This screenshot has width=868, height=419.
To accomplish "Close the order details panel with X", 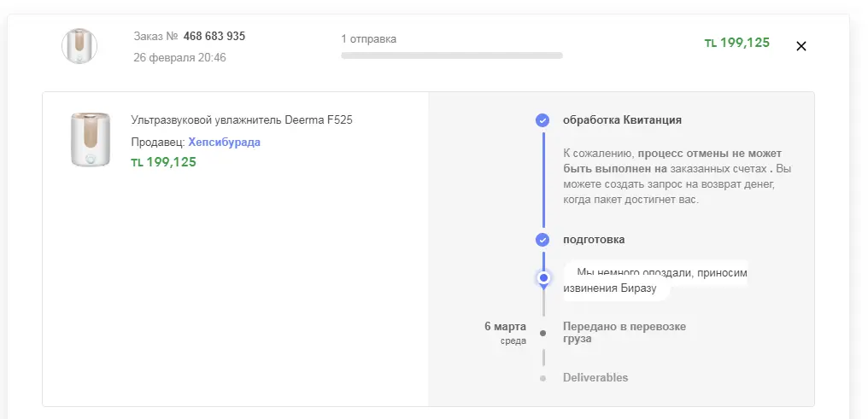I will click(x=801, y=46).
